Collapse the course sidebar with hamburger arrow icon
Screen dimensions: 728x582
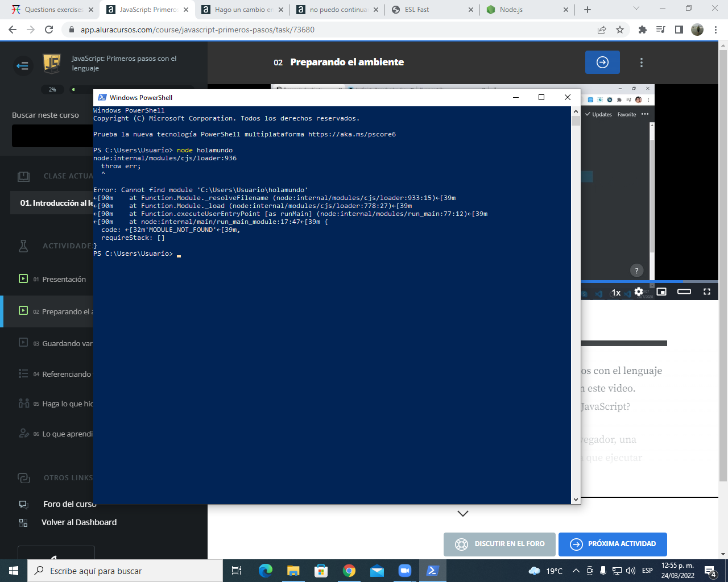point(23,66)
